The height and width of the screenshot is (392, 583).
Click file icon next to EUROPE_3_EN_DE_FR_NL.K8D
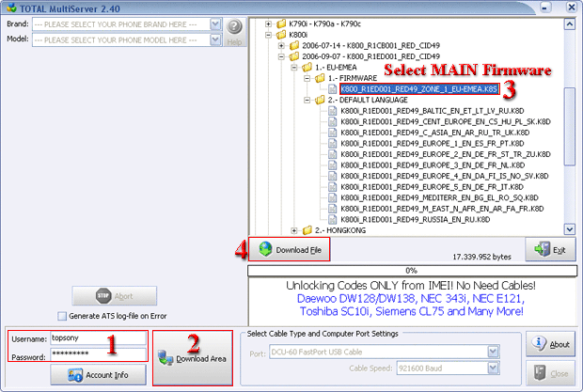332,165
